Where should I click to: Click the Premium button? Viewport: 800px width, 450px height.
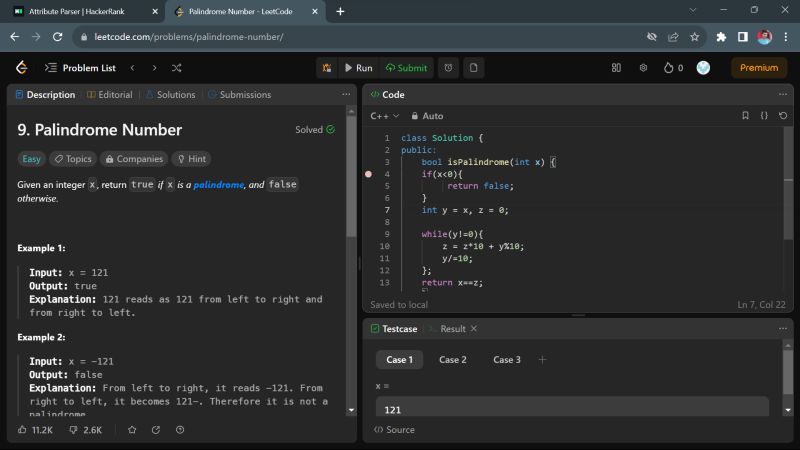coord(759,68)
